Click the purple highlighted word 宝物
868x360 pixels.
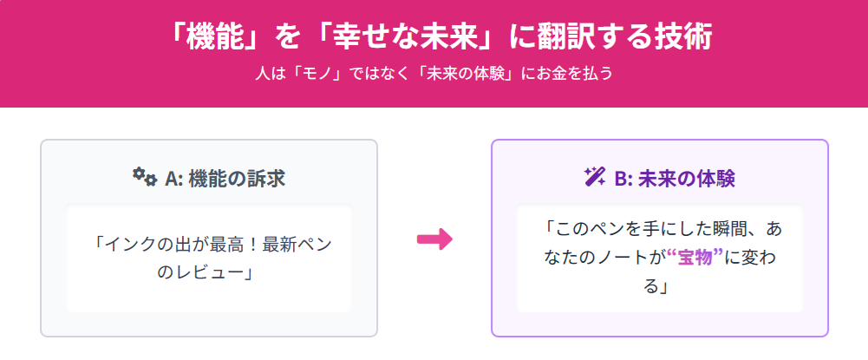click(x=696, y=258)
